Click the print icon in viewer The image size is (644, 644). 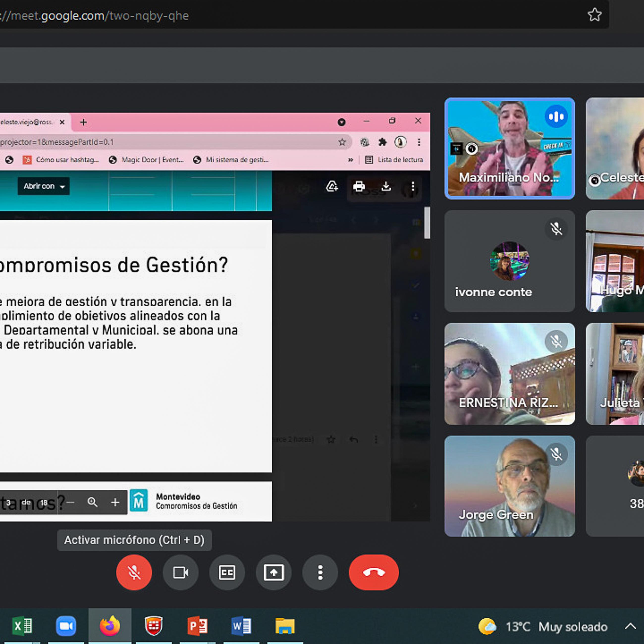click(x=359, y=186)
